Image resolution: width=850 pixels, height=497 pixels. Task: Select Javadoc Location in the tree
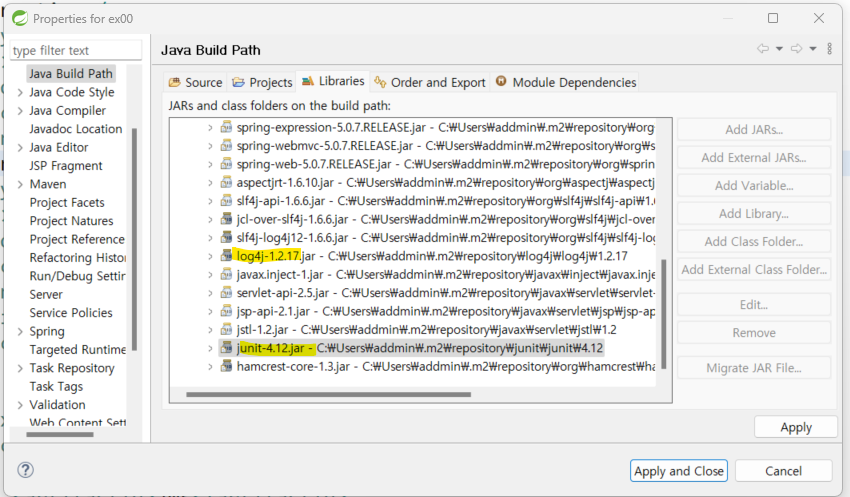click(x=76, y=129)
